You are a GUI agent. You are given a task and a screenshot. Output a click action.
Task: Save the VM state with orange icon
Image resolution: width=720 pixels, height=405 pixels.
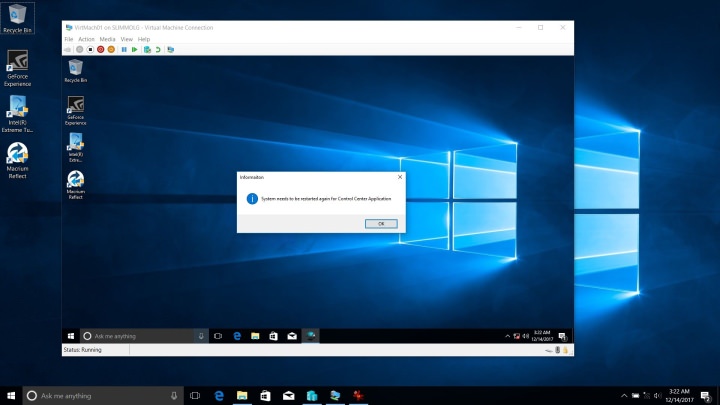point(111,49)
